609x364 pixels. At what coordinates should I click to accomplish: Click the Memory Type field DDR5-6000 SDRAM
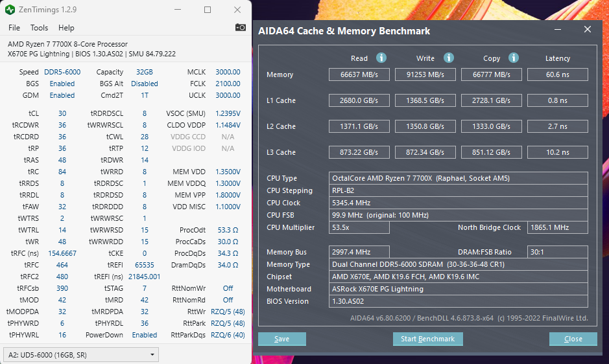click(x=459, y=264)
